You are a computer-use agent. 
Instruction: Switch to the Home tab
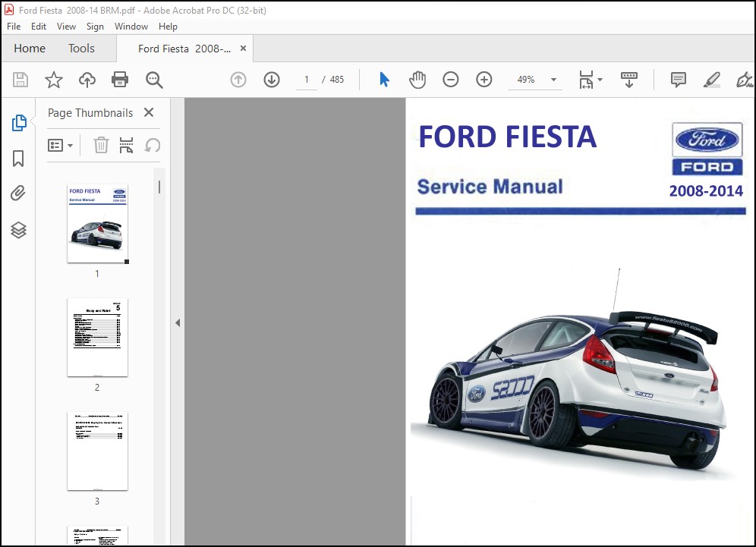(30, 49)
